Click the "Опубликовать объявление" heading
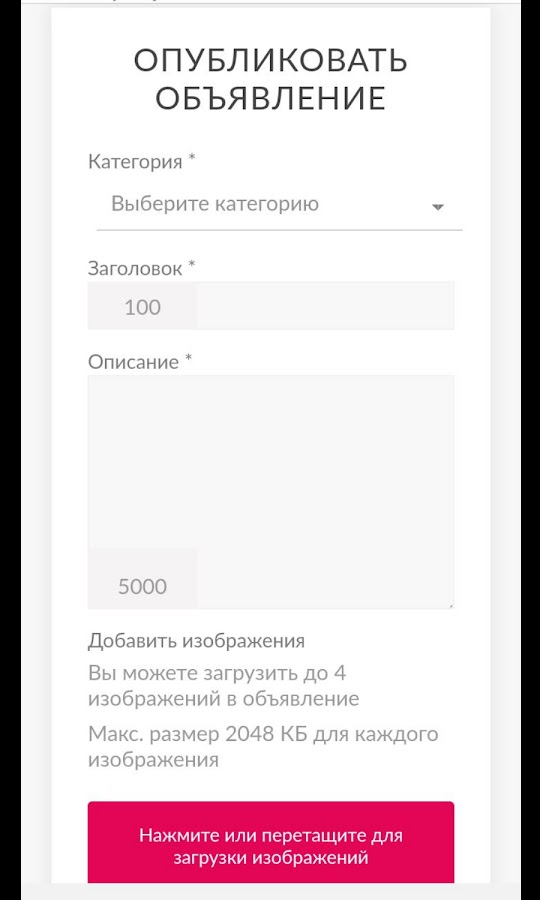540x900 pixels. click(270, 79)
